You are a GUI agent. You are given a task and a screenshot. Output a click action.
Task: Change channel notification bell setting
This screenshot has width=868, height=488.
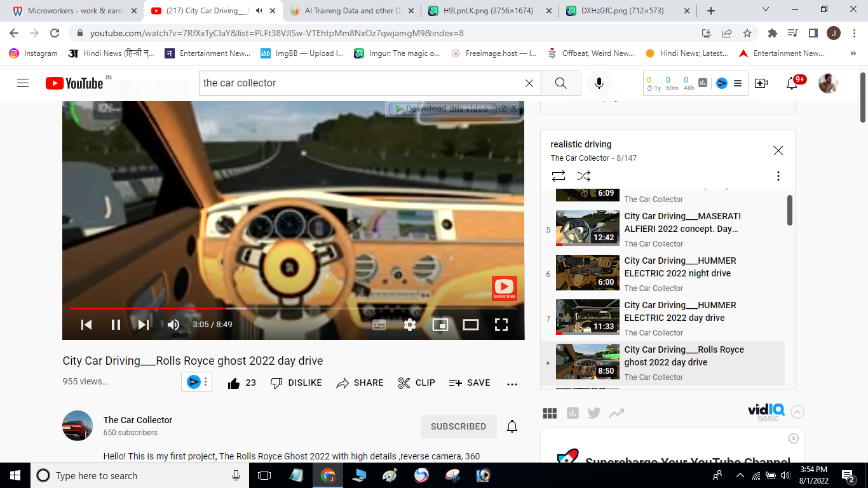click(512, 426)
